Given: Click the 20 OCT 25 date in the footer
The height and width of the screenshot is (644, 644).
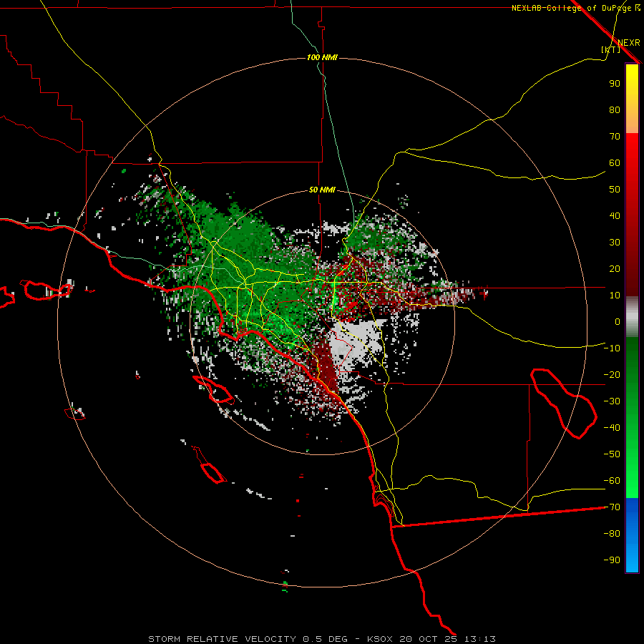Looking at the screenshot, I should click(x=428, y=639).
